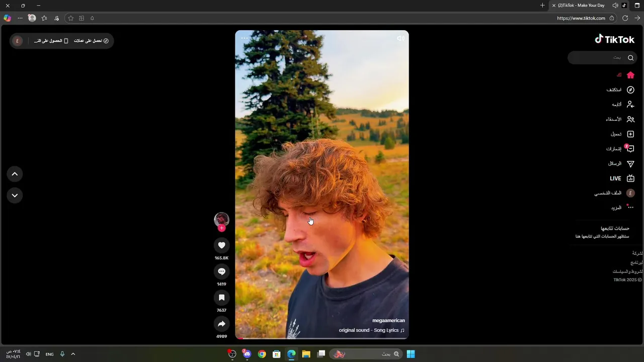Open the Edge profile avatar
Screen dimensions: 644x362
[x=32, y=18]
